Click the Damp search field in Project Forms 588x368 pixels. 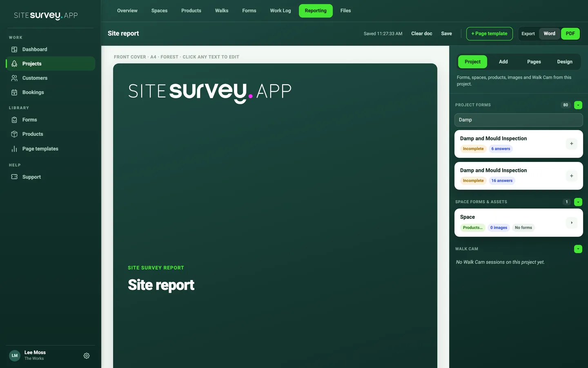coord(519,120)
